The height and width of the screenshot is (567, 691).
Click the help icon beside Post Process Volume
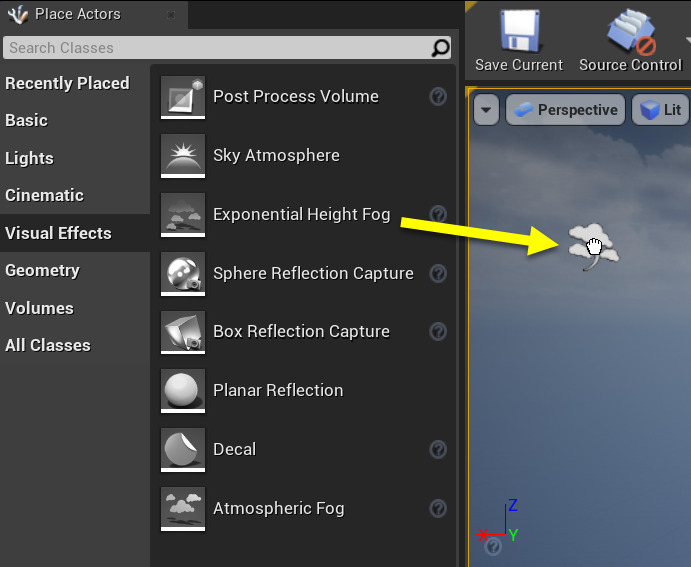pyautogui.click(x=438, y=97)
